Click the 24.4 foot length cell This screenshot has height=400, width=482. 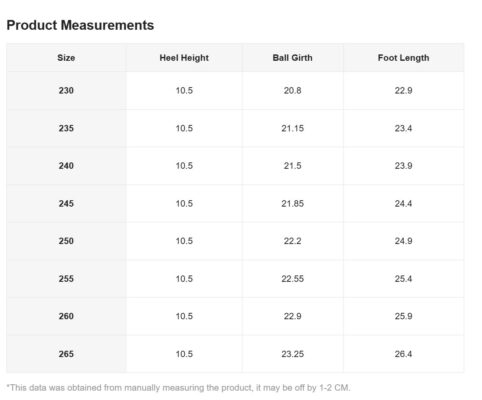[x=403, y=203]
